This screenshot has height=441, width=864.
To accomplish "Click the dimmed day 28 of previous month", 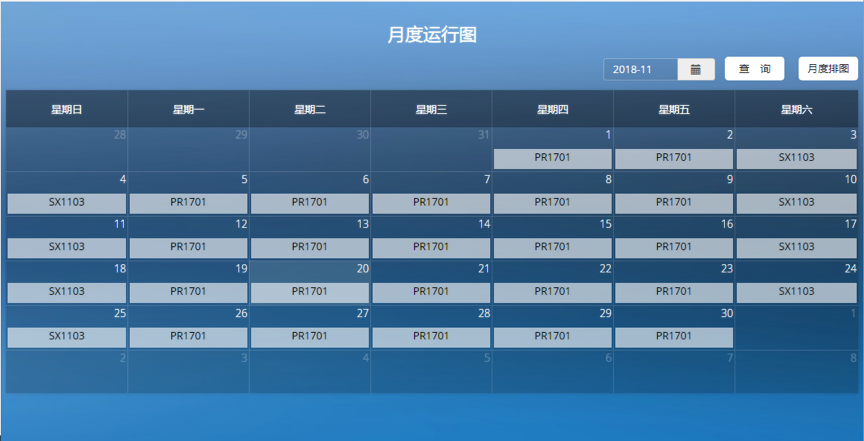I will click(120, 135).
